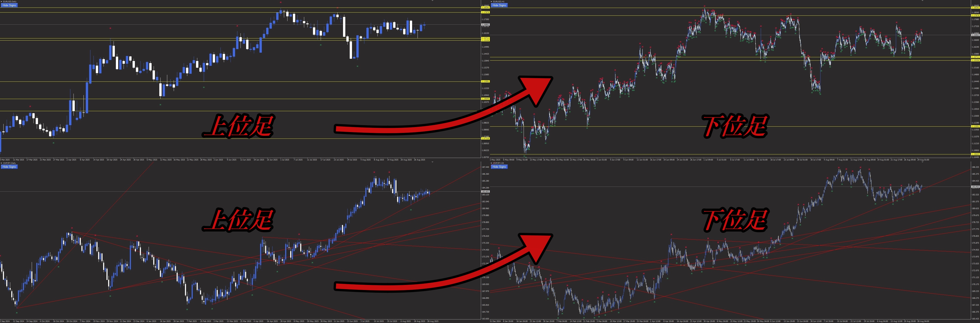Screen dimensions: 980x323
Task: Click the gray 1.16862 current price tag on the H1 chart
Action: (975, 35)
